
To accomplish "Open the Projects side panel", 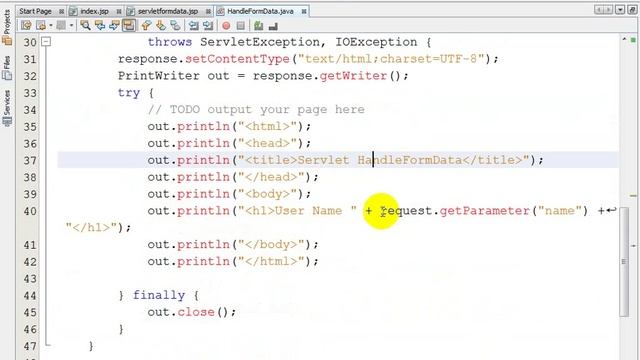I will click(7, 27).
